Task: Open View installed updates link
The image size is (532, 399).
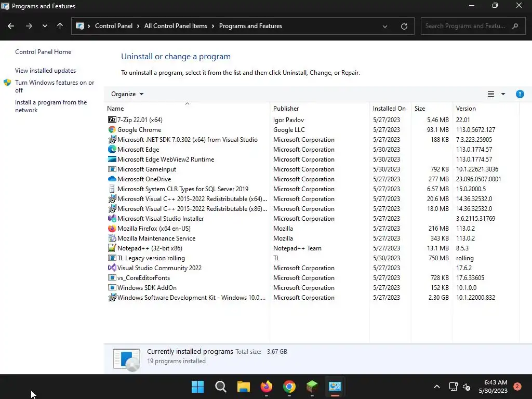Action: click(46, 71)
